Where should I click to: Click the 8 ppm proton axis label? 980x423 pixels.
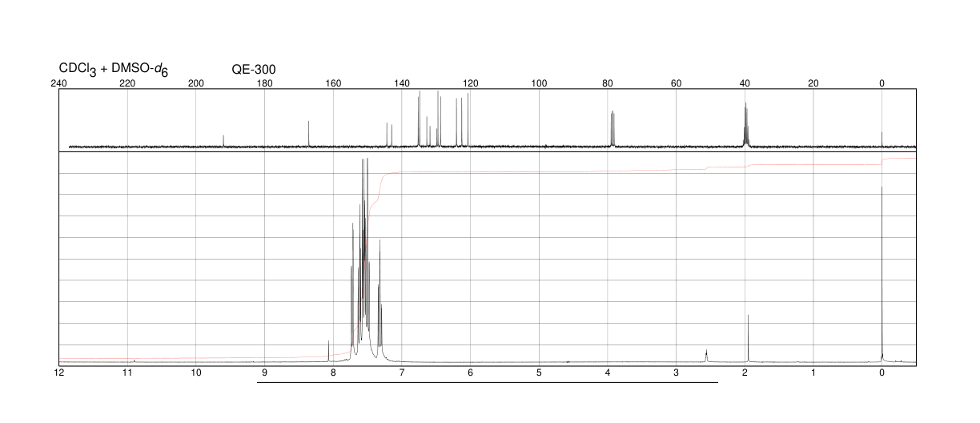(334, 373)
